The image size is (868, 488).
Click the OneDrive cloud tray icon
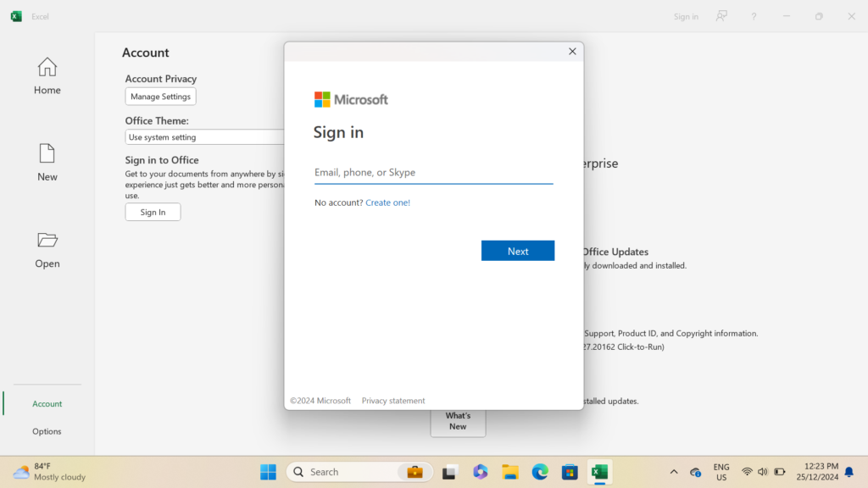pyautogui.click(x=696, y=472)
